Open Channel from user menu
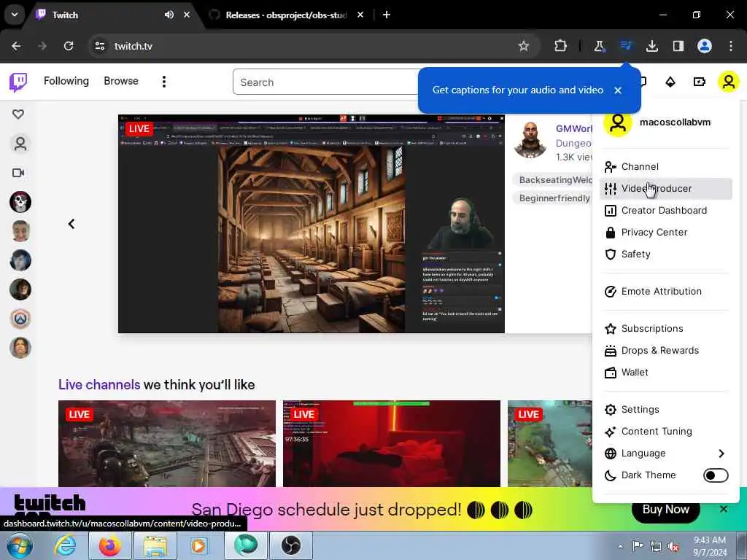747x560 pixels. coord(665,167)
